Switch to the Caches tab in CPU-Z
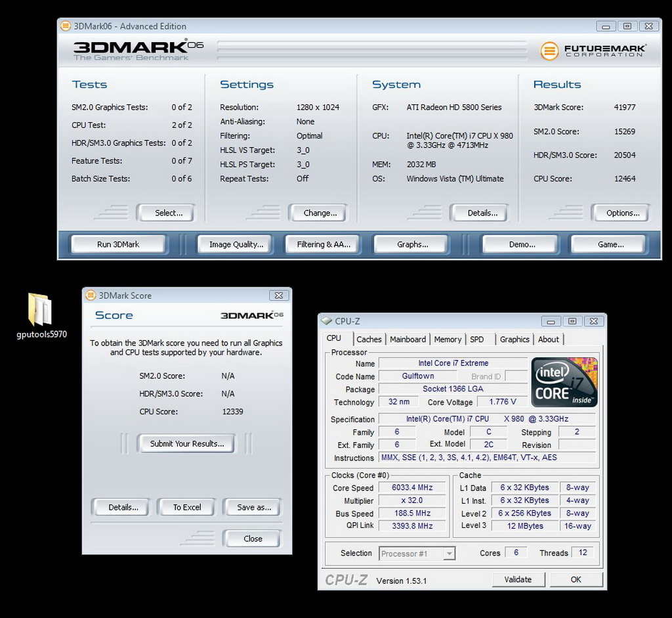The width and height of the screenshot is (672, 618). [369, 340]
